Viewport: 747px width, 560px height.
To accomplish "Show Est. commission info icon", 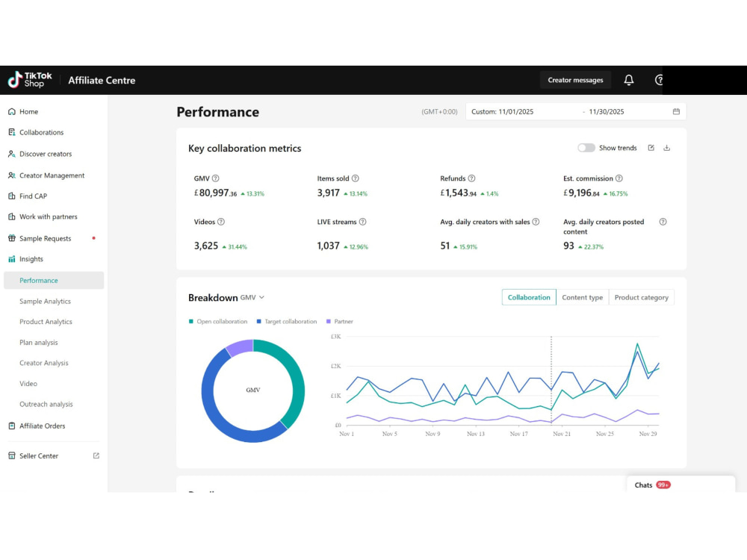I will click(619, 178).
